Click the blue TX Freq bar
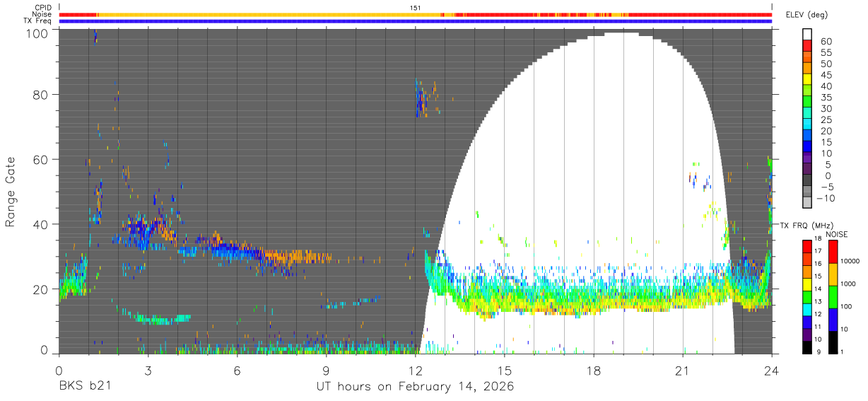This screenshot has width=868, height=401. point(415,21)
